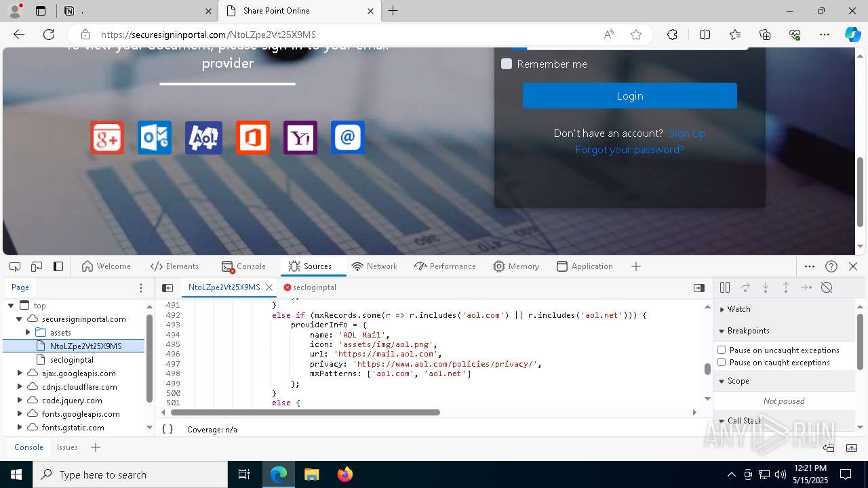The height and width of the screenshot is (488, 868).
Task: Pause script execution
Action: [725, 287]
